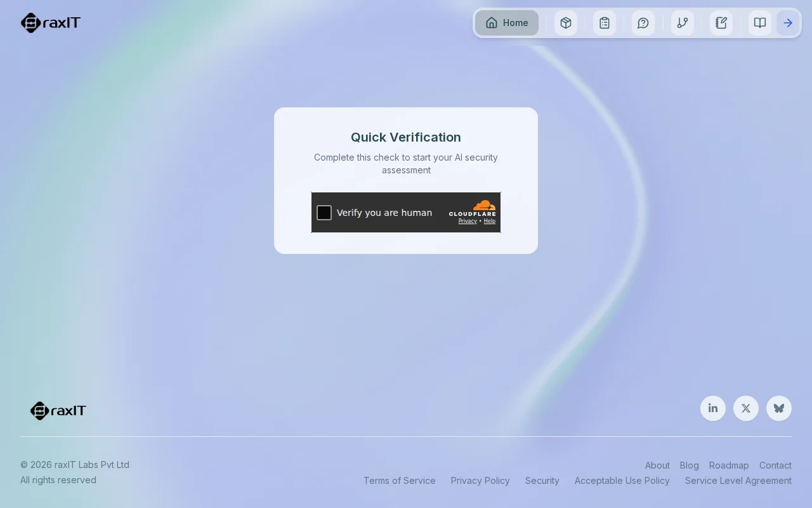
Task: Open the X (Twitter) social icon
Action: (746, 408)
